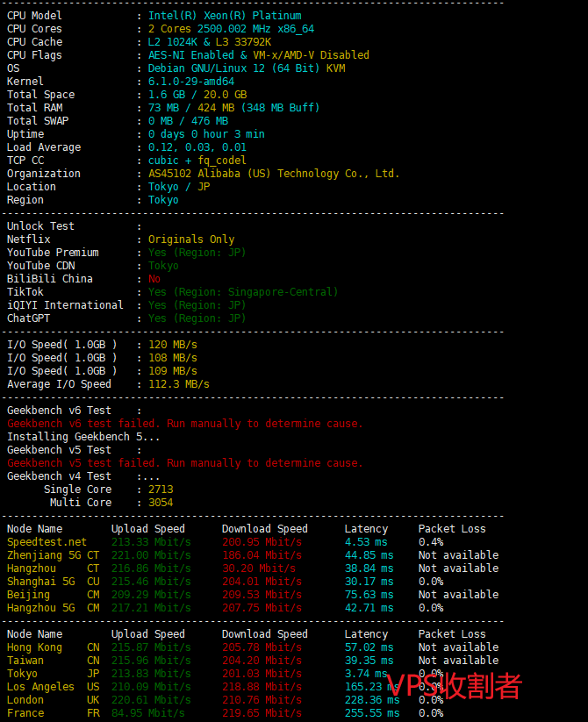
Task: Click the Zhenjiang 5G CT node row
Action: pos(53,555)
